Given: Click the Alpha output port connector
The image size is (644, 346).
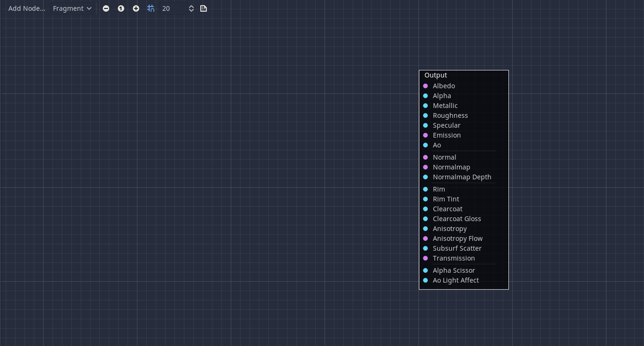Looking at the screenshot, I should pos(425,96).
